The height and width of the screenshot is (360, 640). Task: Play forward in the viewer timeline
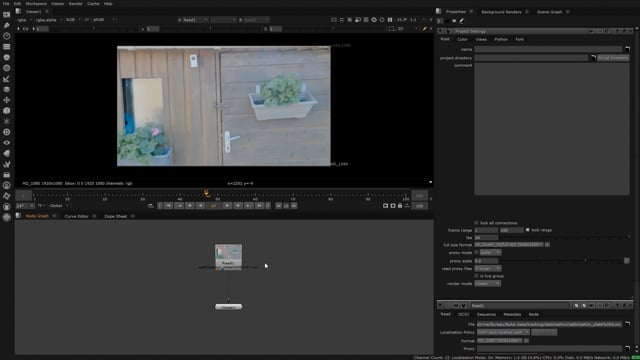227,206
